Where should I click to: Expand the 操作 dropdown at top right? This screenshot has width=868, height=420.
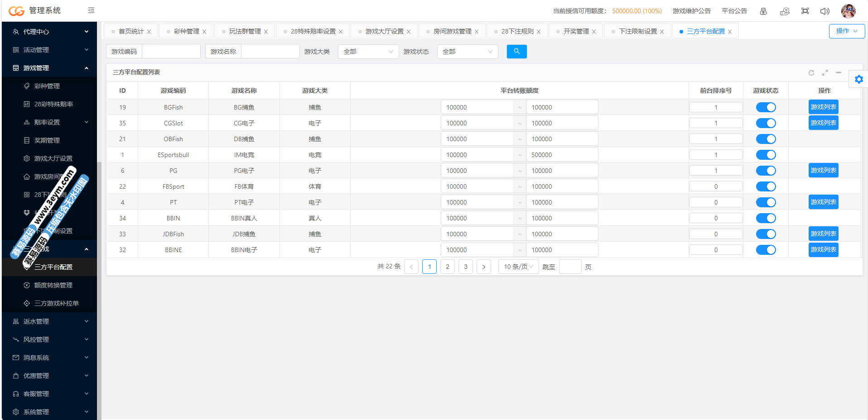[846, 31]
